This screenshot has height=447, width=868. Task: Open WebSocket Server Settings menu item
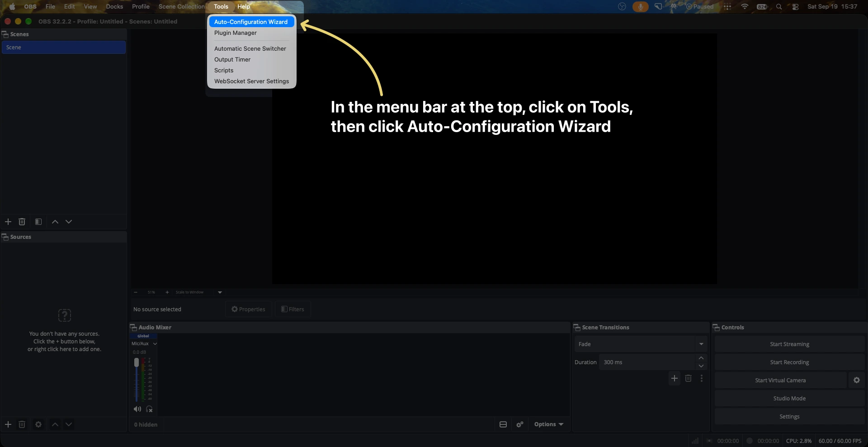[252, 81]
